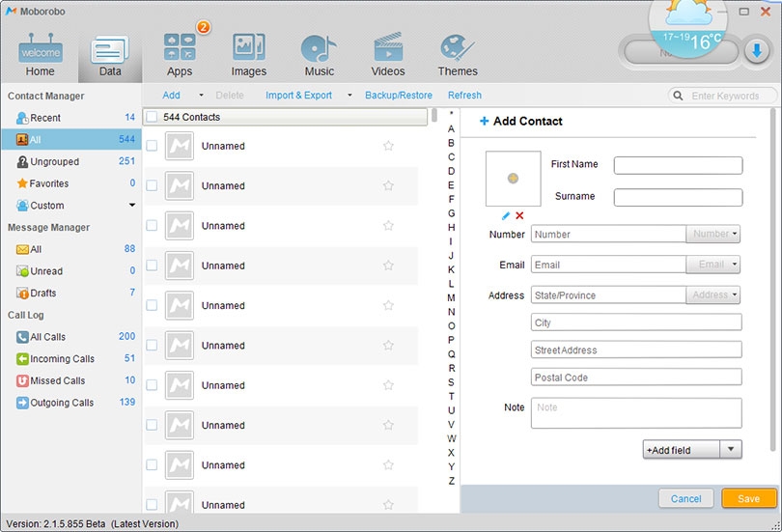The height and width of the screenshot is (532, 782).
Task: Open Unread messages
Action: [71, 271]
